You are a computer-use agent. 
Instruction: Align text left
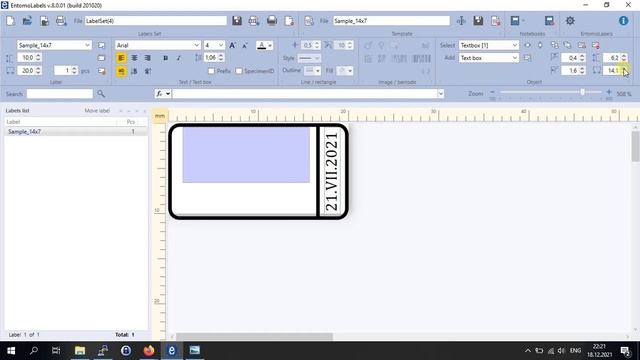pos(121,58)
